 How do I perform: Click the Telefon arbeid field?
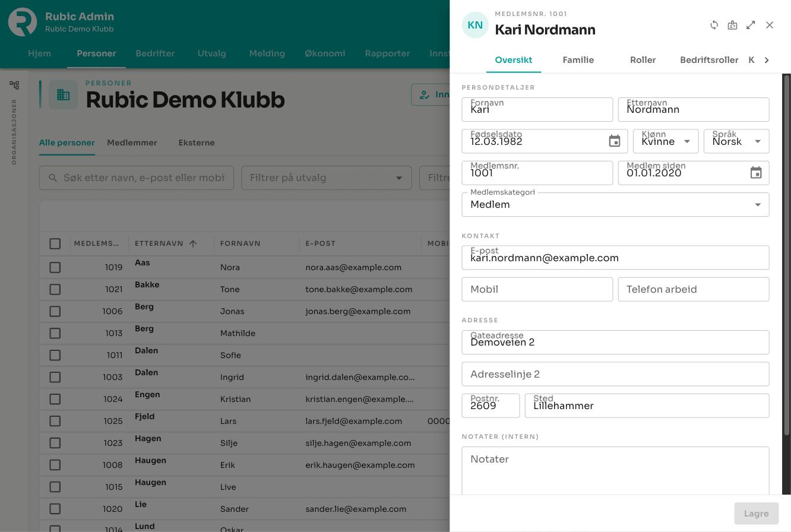694,289
